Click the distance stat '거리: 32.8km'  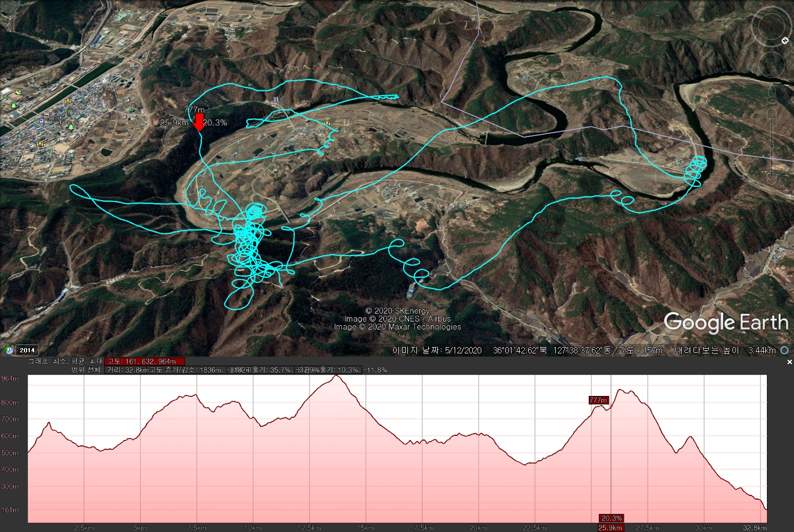coord(127,370)
